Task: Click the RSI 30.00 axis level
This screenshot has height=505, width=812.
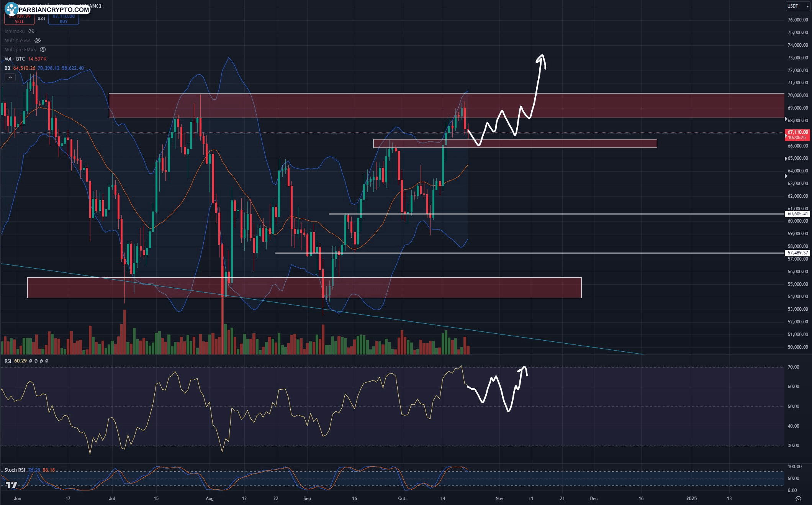Action: pos(793,446)
